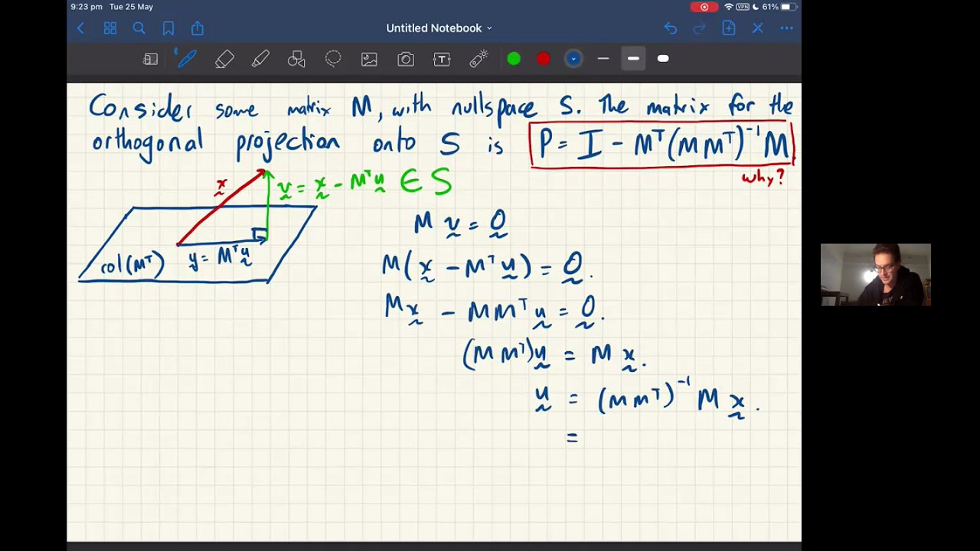The width and height of the screenshot is (980, 551).
Task: Close the editing toolbar with the X icon
Action: pos(757,28)
